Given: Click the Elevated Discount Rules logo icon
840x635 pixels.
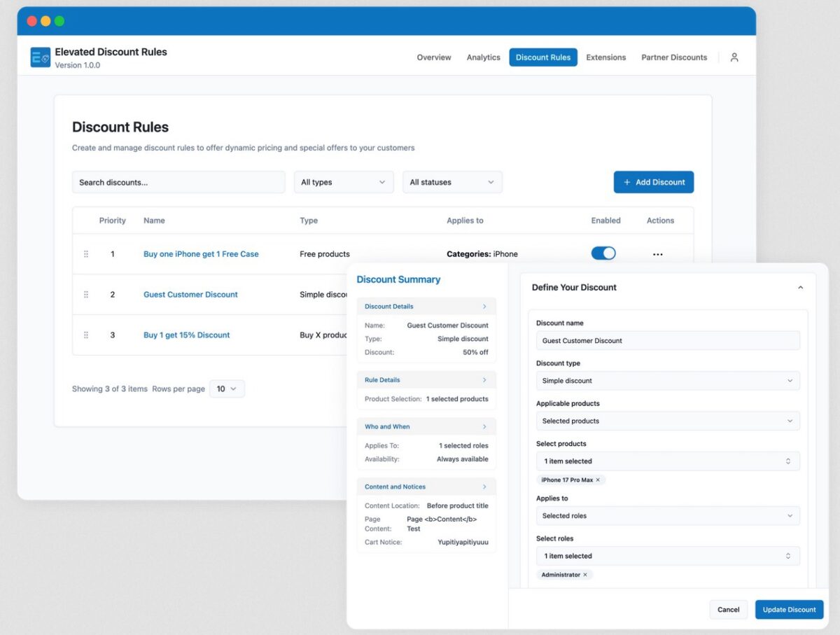Looking at the screenshot, I should 41,57.
